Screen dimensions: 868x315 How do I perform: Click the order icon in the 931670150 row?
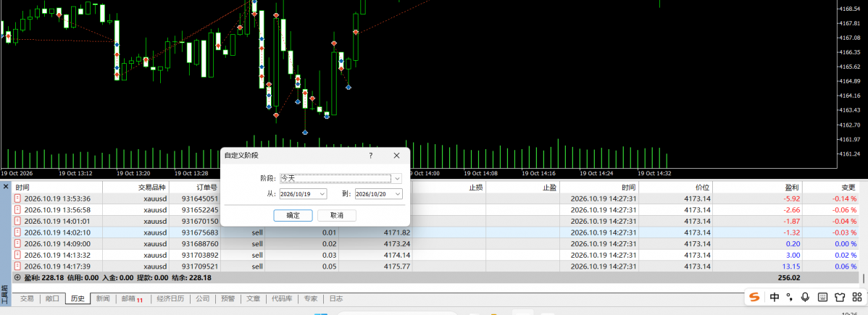pos(17,221)
